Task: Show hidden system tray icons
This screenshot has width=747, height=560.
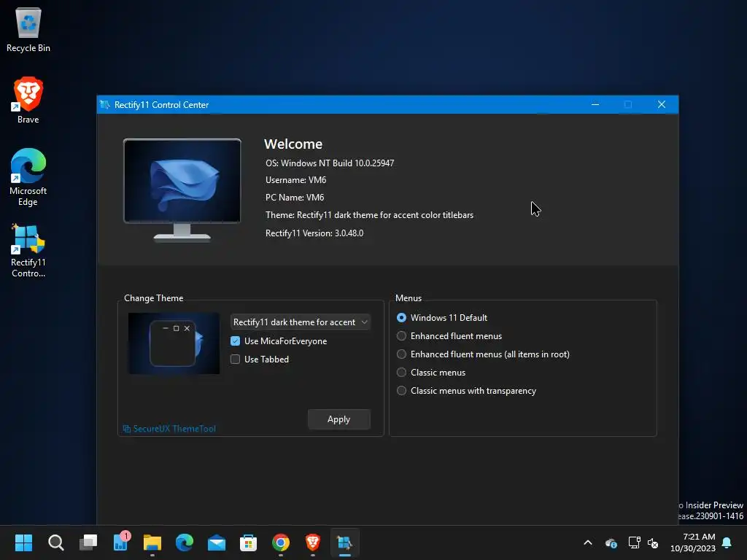Action: 588,542
